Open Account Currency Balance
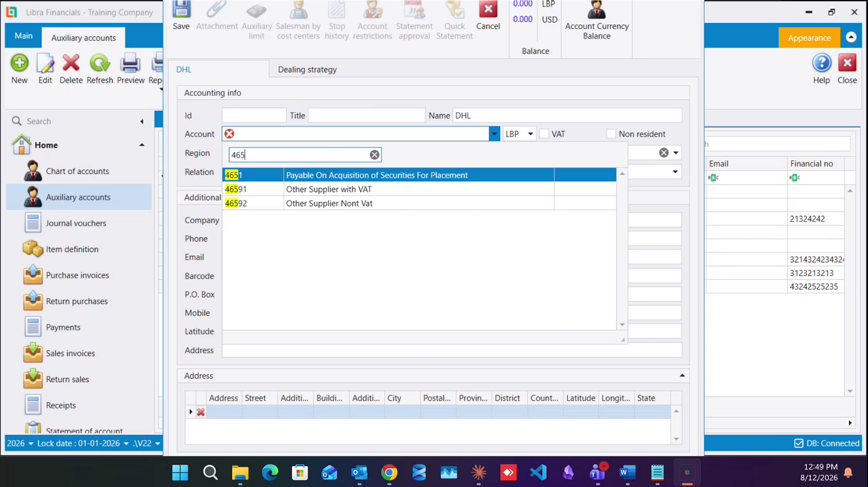 pos(597,21)
